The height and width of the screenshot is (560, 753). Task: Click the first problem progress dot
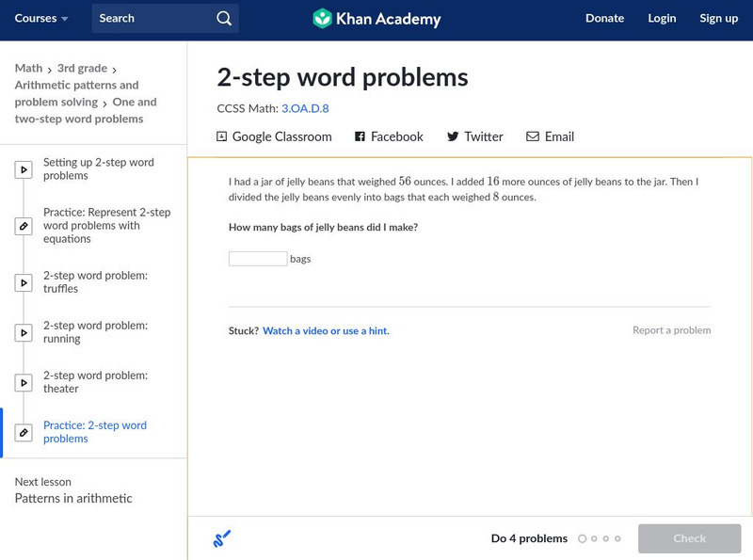click(x=583, y=539)
